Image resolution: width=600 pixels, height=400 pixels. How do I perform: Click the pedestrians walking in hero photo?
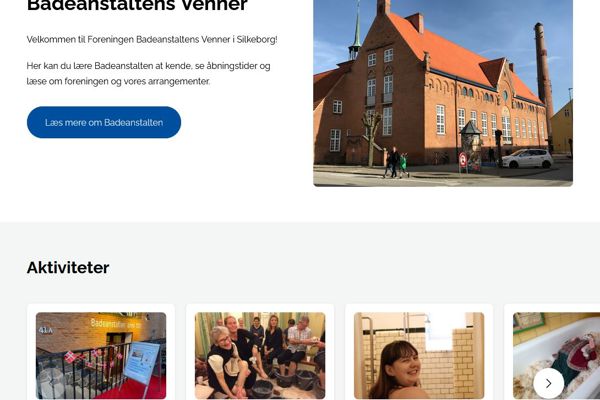pos(396,163)
